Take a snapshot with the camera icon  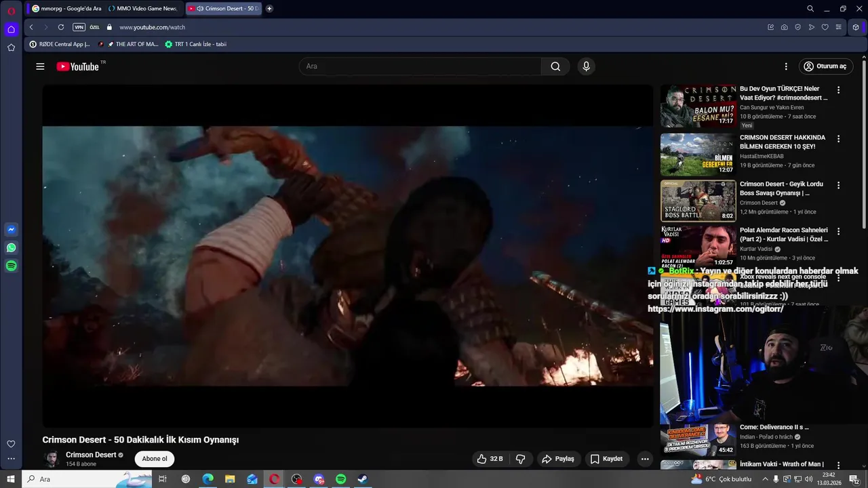[784, 27]
